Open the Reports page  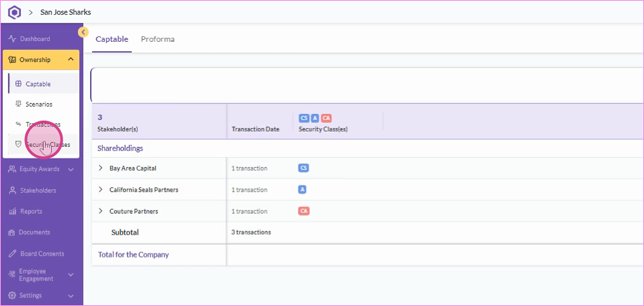point(31,212)
